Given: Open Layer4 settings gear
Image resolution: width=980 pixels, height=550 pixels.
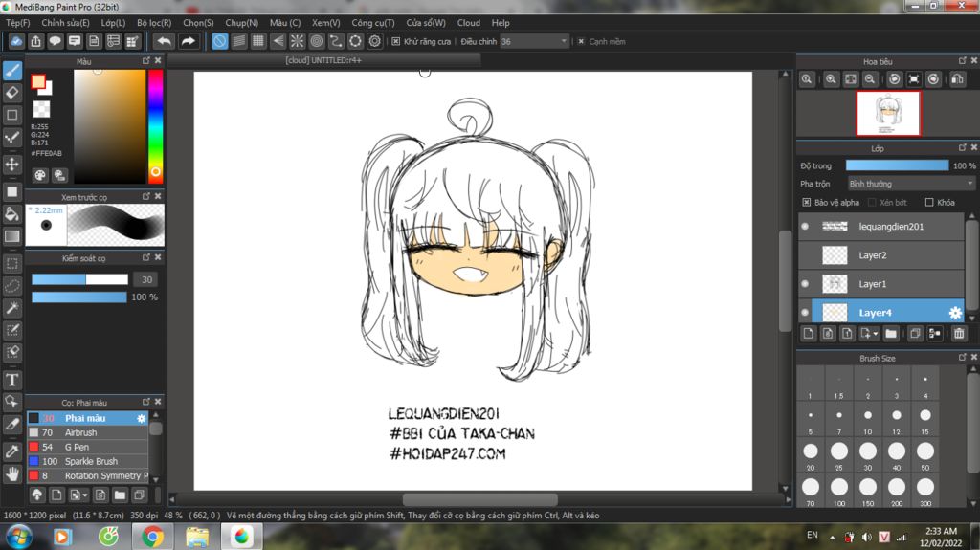Looking at the screenshot, I should point(954,313).
